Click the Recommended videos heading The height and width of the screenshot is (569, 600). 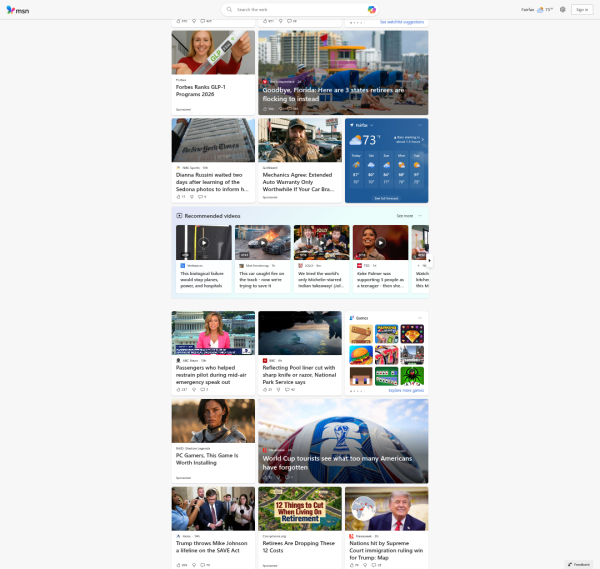tap(212, 216)
